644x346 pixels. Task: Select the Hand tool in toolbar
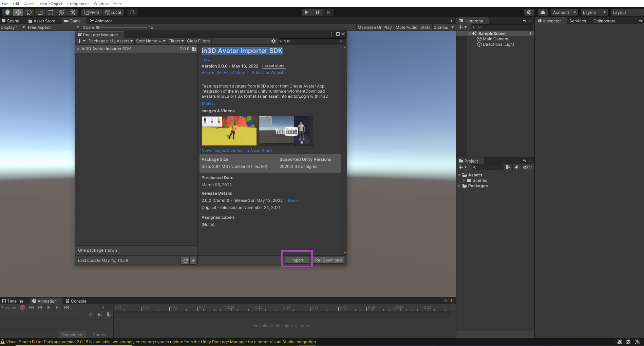point(7,12)
